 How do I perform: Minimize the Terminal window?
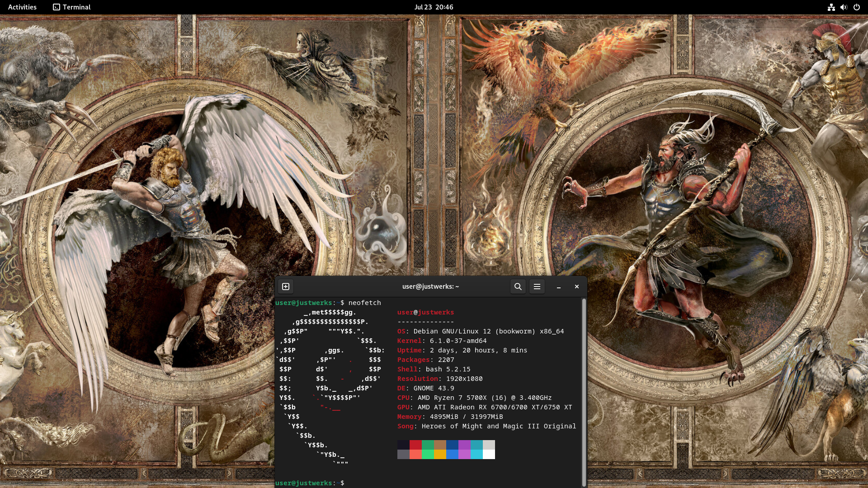pyautogui.click(x=559, y=286)
